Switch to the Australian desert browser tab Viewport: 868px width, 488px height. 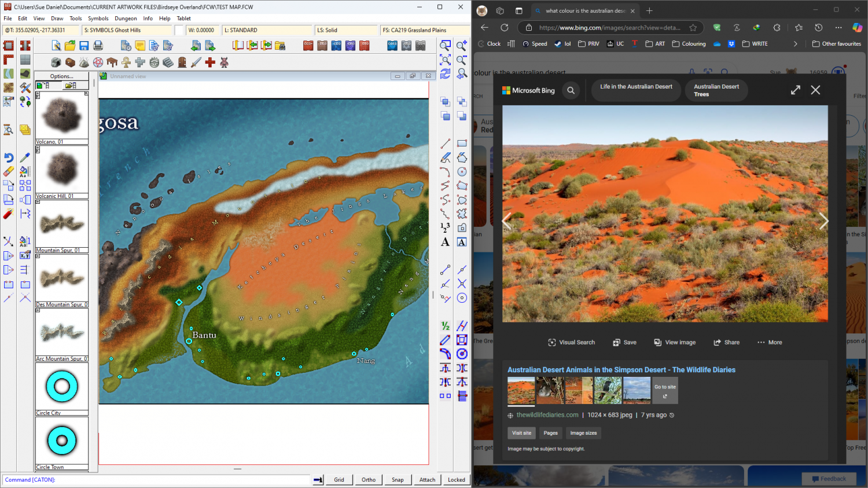click(584, 10)
